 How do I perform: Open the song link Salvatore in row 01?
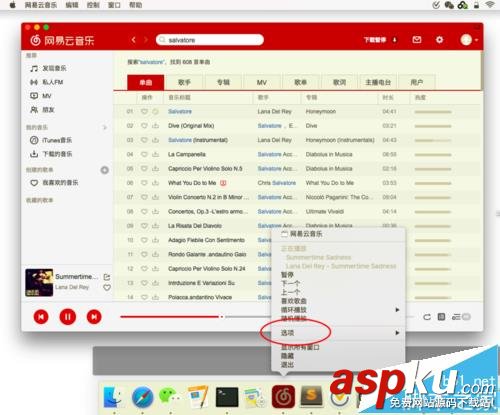click(180, 111)
